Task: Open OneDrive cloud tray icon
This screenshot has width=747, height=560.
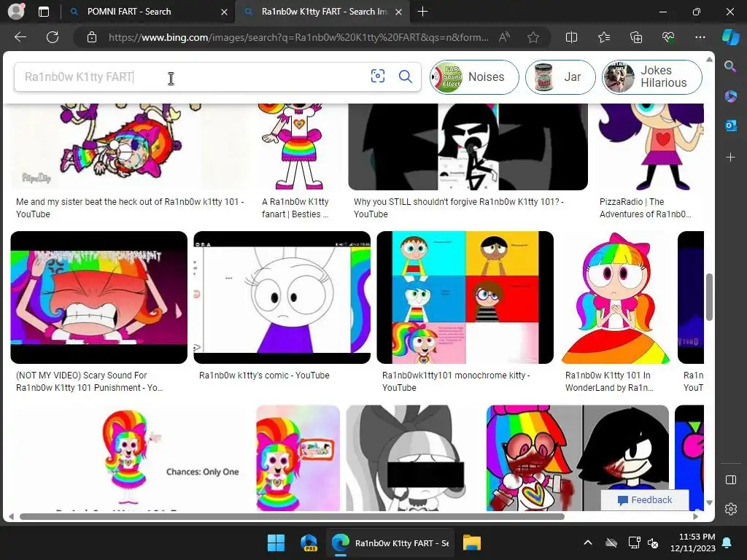Action: click(x=611, y=542)
